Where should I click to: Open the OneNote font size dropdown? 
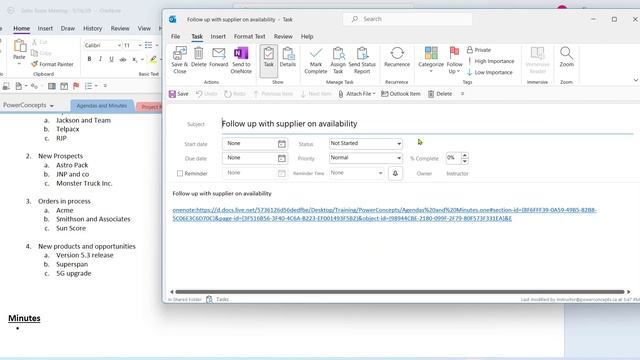[140, 45]
